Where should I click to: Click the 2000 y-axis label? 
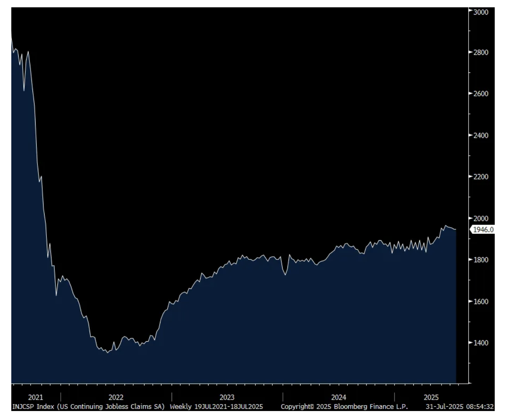click(481, 218)
